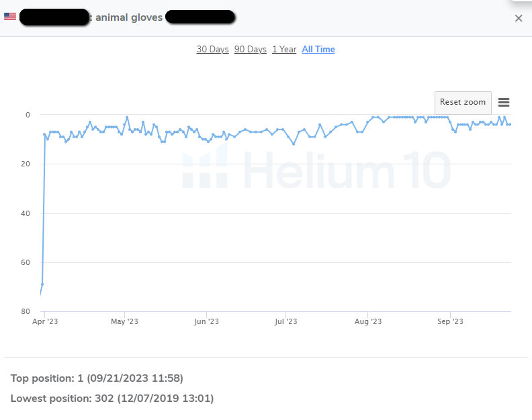Click the Lowest position summary text

pos(112,399)
